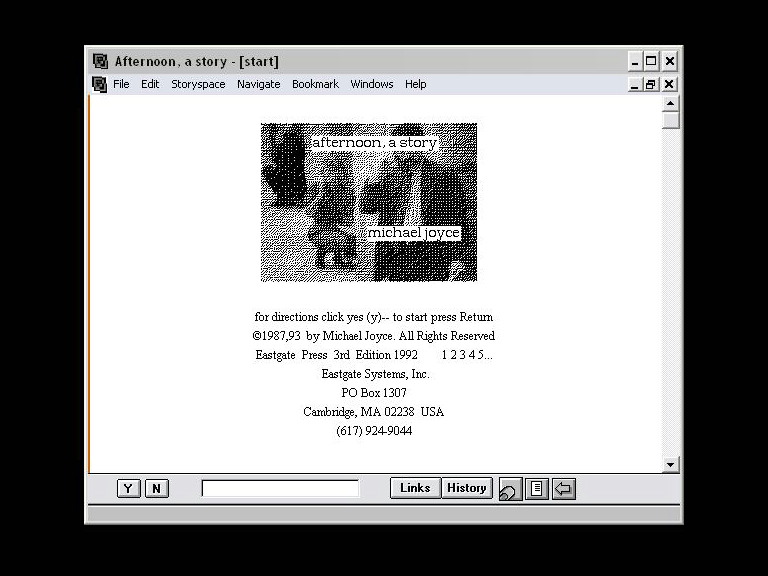The image size is (768, 576).
Task: Open the Help menu
Action: tap(415, 84)
